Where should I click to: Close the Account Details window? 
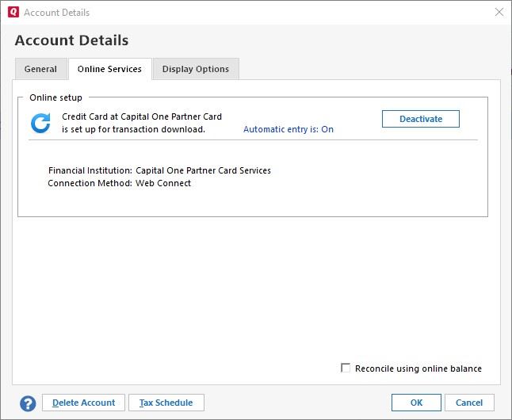click(x=499, y=12)
